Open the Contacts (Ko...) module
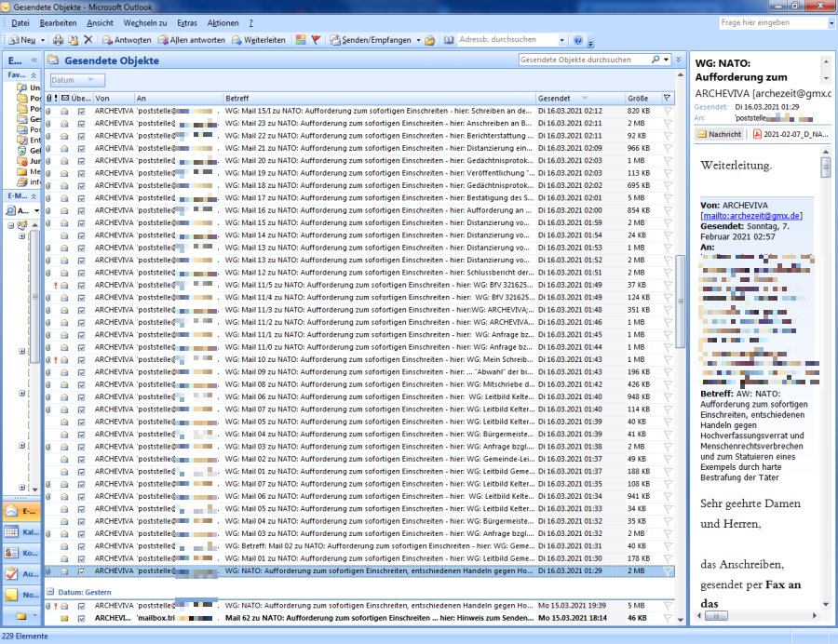Image resolution: width=838 pixels, height=644 pixels. pyautogui.click(x=21, y=553)
